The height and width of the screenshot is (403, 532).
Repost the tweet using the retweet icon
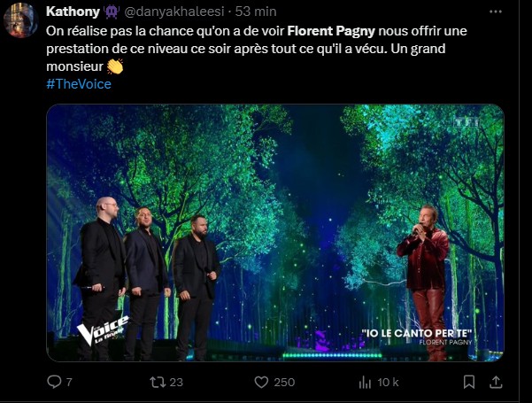pyautogui.click(x=156, y=382)
